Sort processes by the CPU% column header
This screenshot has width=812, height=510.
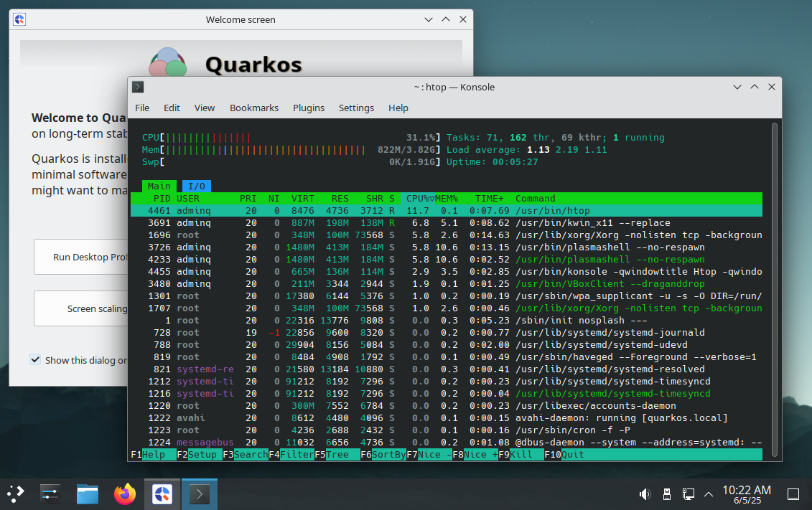tap(416, 198)
